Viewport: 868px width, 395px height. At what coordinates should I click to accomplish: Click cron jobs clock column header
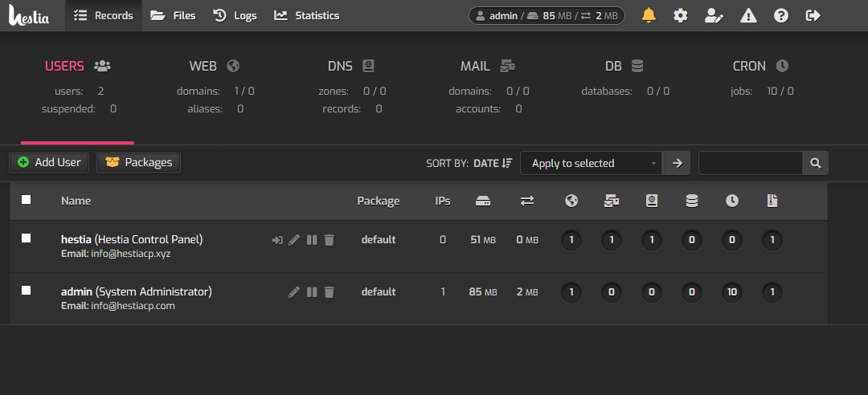click(732, 202)
